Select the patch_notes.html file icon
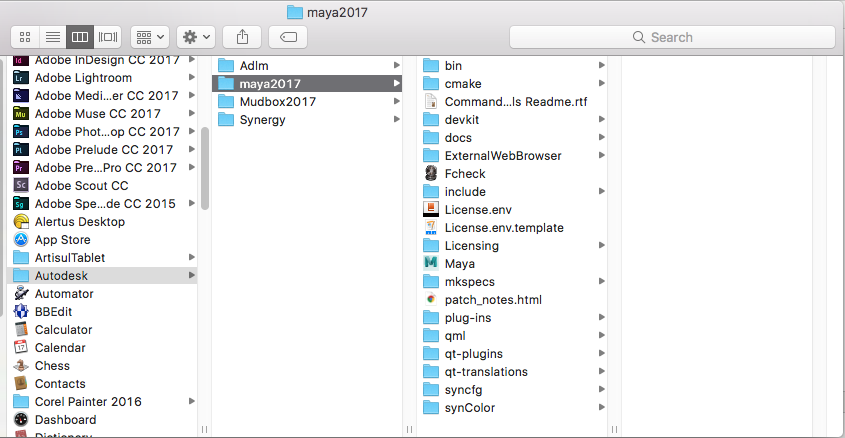Image resolution: width=845 pixels, height=438 pixels. 431,300
